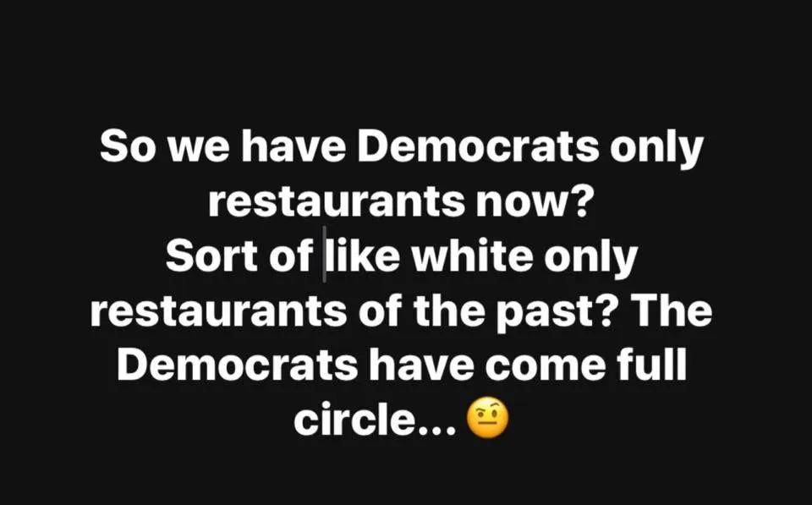
Task: Click 'restaurants' preceding 'of the past?'
Action: tap(218, 312)
